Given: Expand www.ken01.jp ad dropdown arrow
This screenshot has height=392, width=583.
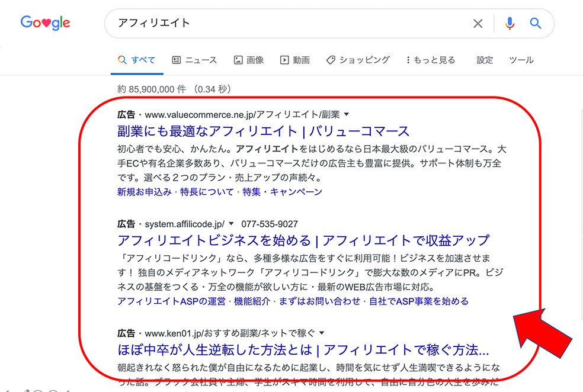Looking at the screenshot, I should pyautogui.click(x=322, y=333).
